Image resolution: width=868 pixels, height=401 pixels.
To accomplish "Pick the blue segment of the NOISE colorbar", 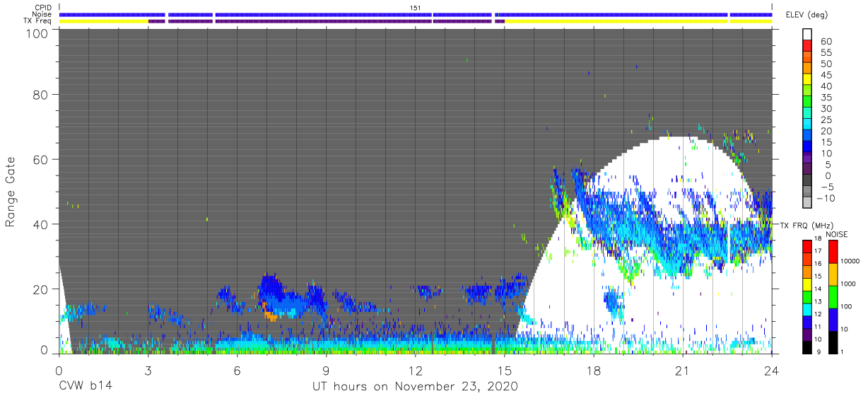I will coord(832,320).
